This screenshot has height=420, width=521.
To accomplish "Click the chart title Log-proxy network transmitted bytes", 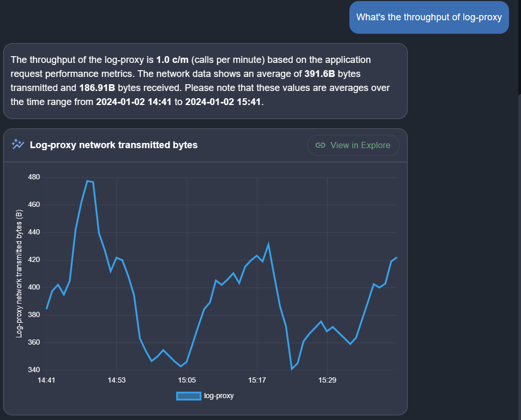I will (x=113, y=145).
